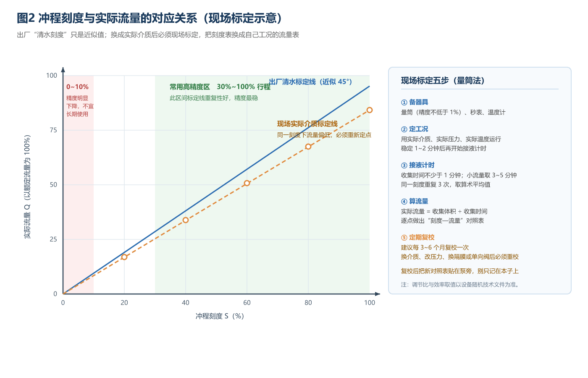
Task: Click the x-axis tick label 80
Action: [x=308, y=303]
